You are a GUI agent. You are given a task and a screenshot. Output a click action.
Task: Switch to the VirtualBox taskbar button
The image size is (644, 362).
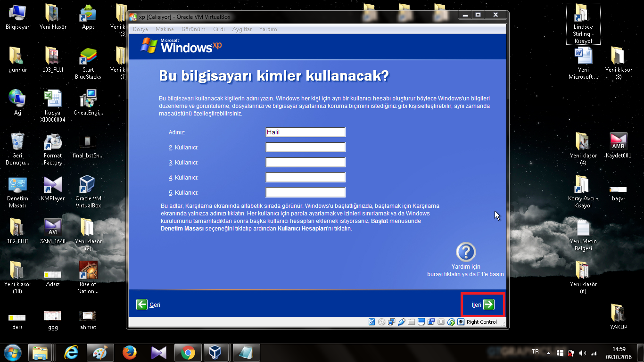tap(216, 353)
